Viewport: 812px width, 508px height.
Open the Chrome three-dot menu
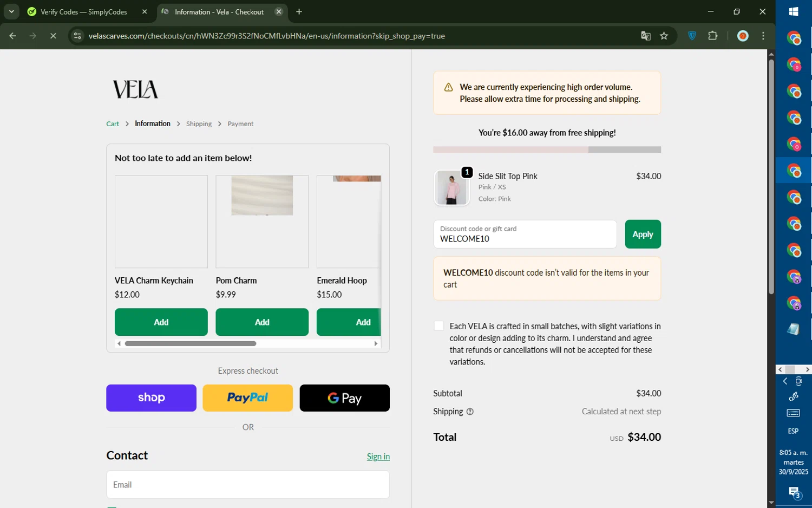(763, 36)
